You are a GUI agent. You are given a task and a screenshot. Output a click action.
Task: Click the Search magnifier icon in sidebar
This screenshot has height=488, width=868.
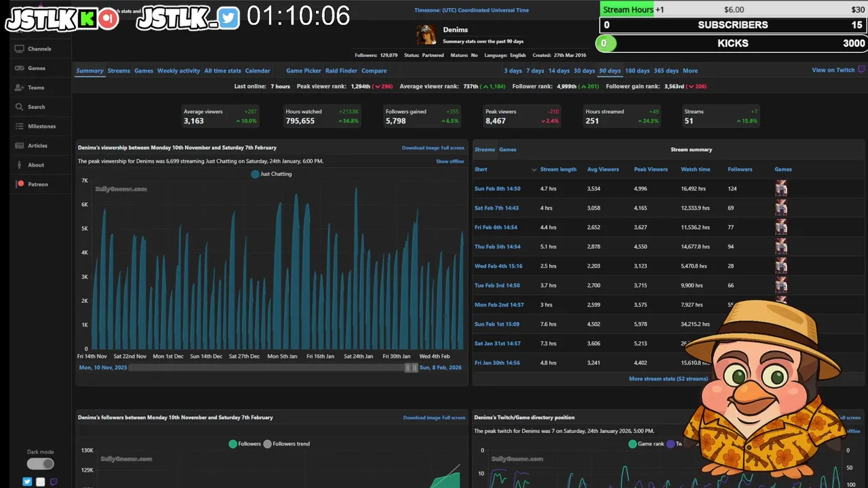point(20,106)
